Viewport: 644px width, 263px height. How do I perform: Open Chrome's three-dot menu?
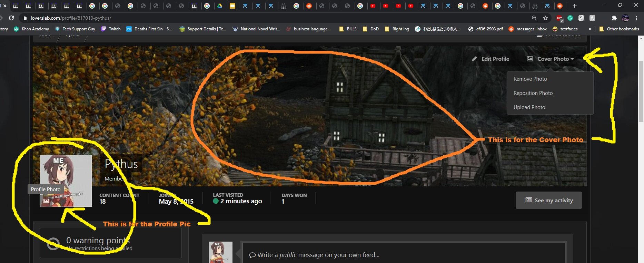click(x=636, y=18)
